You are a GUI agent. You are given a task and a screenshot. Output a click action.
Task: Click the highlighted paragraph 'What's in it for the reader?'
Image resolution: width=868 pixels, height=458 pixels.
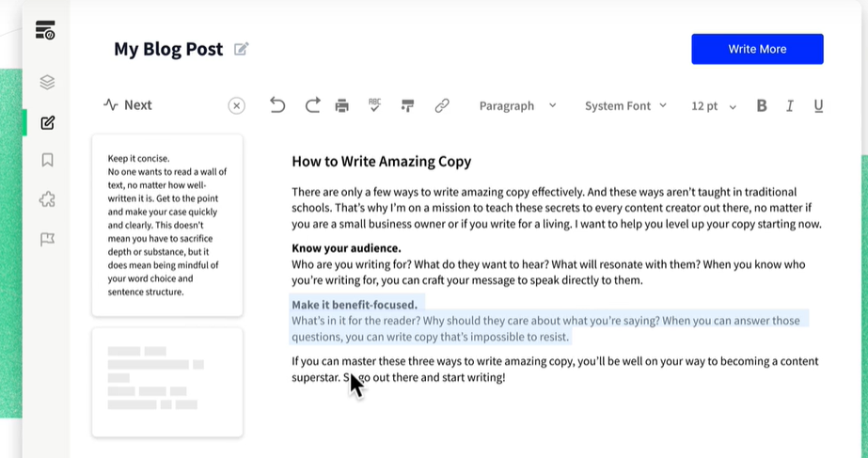point(545,328)
